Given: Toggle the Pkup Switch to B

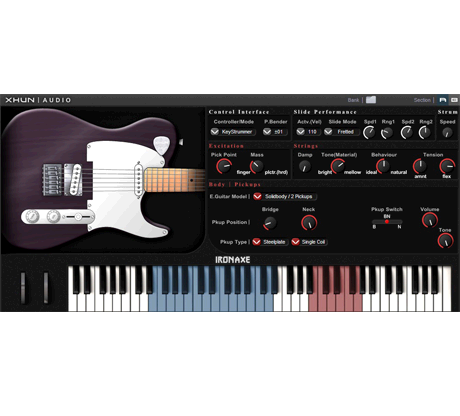Looking at the screenshot, I should point(374,227).
